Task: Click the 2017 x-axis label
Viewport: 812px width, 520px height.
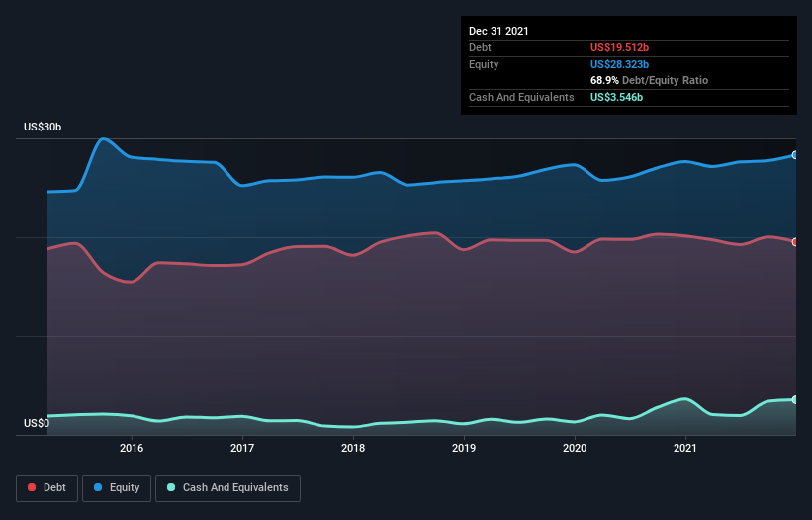Action: [x=242, y=448]
